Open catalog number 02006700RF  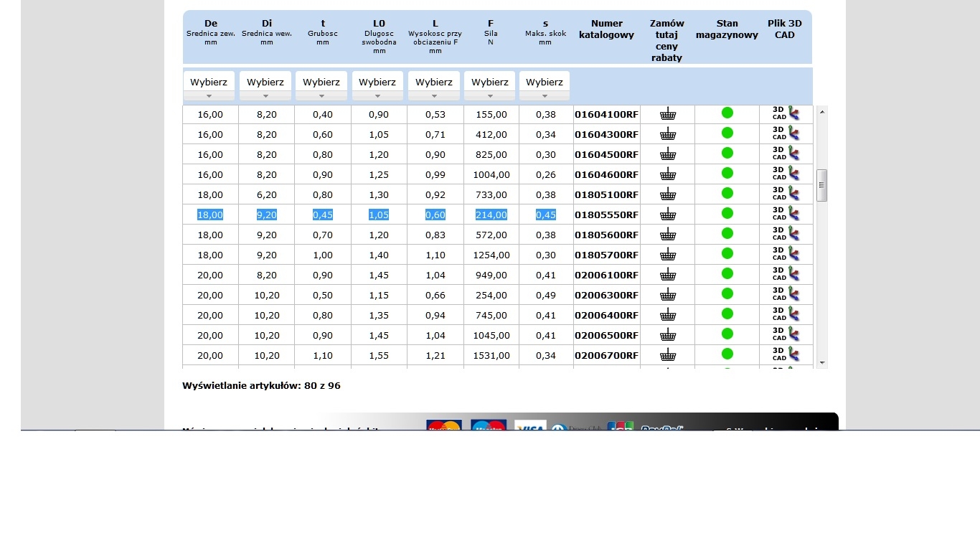tap(606, 355)
